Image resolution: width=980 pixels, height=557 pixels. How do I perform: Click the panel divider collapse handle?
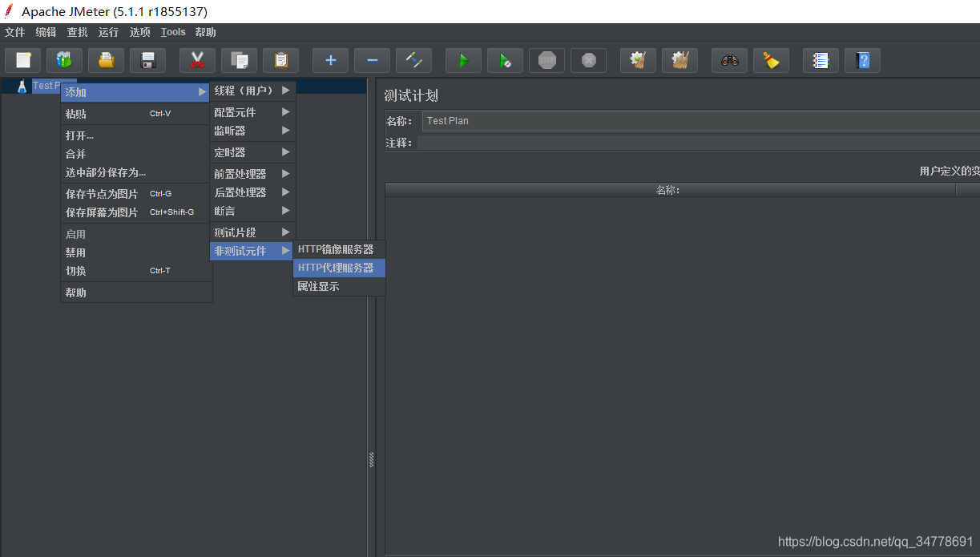[372, 460]
